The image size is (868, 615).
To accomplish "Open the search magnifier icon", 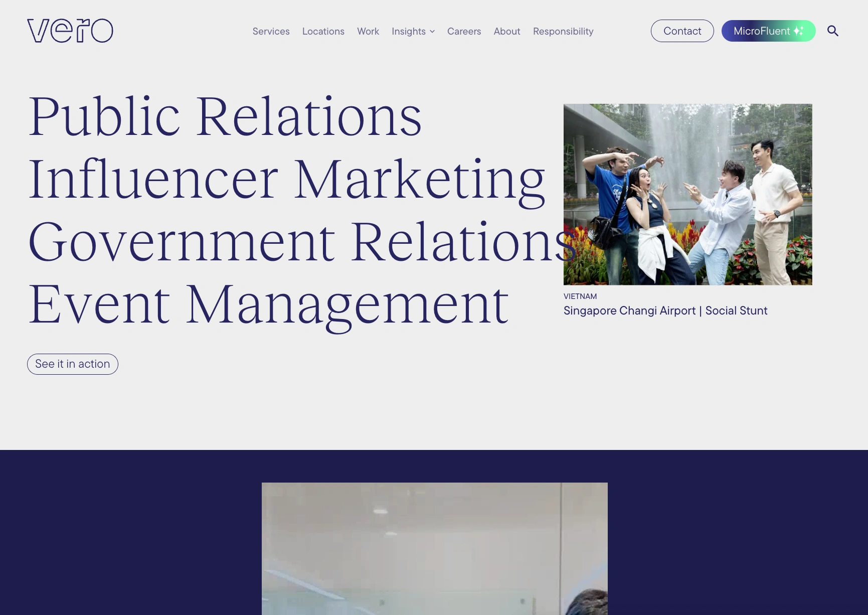I will coord(833,31).
